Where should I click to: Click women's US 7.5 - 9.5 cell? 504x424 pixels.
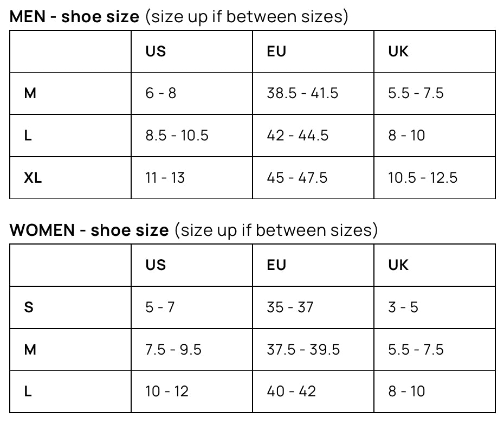click(173, 350)
